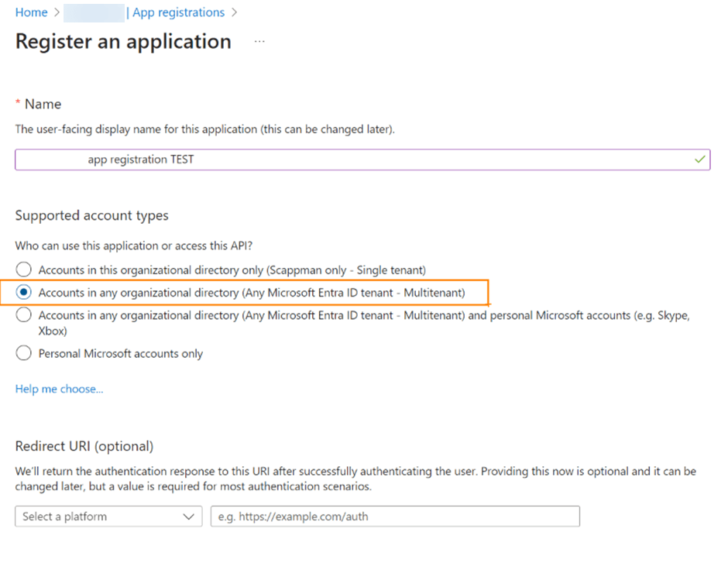728x577 pixels.
Task: Click the Register an application page title
Action: (123, 42)
